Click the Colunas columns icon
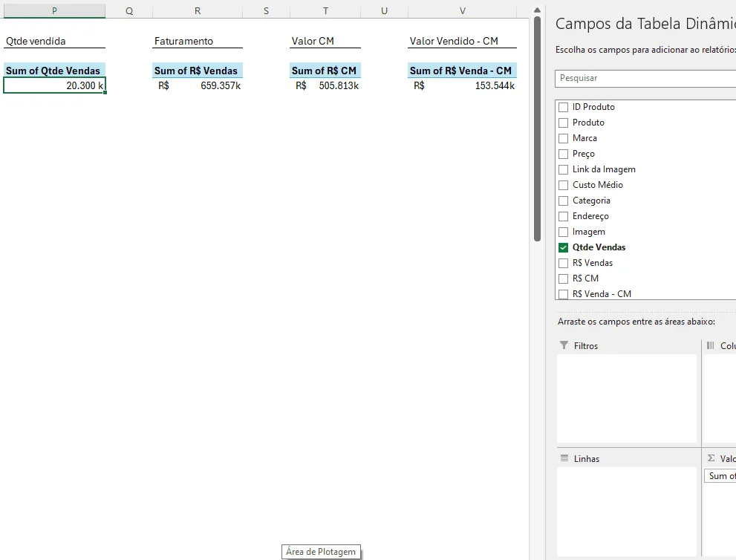 click(x=710, y=345)
